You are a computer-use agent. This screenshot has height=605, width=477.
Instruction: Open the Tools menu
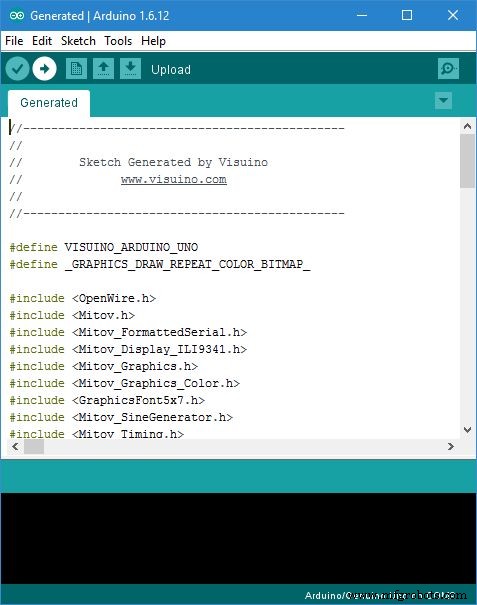(118, 41)
